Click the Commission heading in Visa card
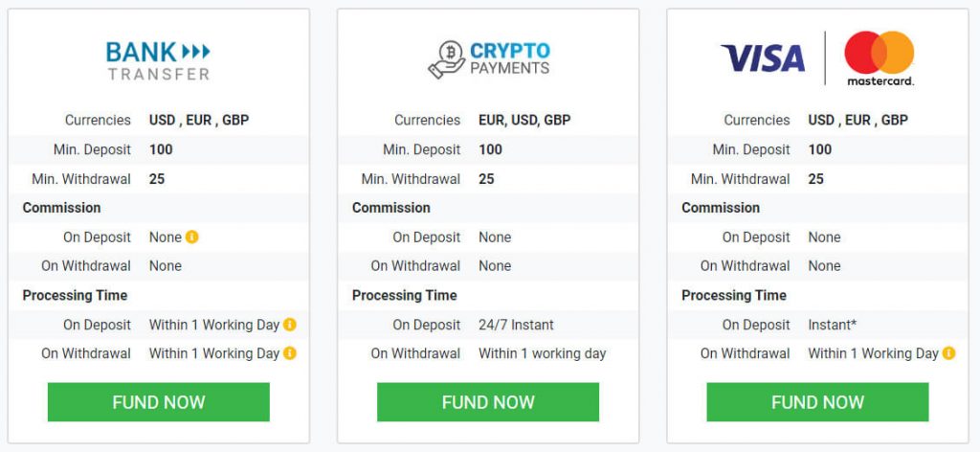 [x=720, y=208]
